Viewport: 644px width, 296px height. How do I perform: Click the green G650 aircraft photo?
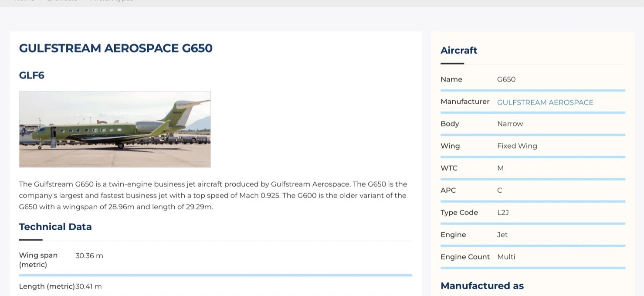click(x=115, y=129)
